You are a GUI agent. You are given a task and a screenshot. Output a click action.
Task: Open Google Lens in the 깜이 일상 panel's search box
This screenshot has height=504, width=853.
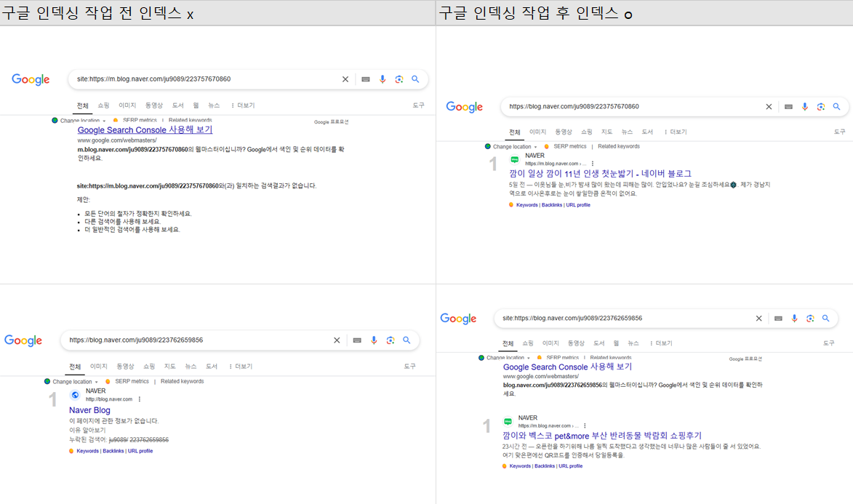coord(820,107)
